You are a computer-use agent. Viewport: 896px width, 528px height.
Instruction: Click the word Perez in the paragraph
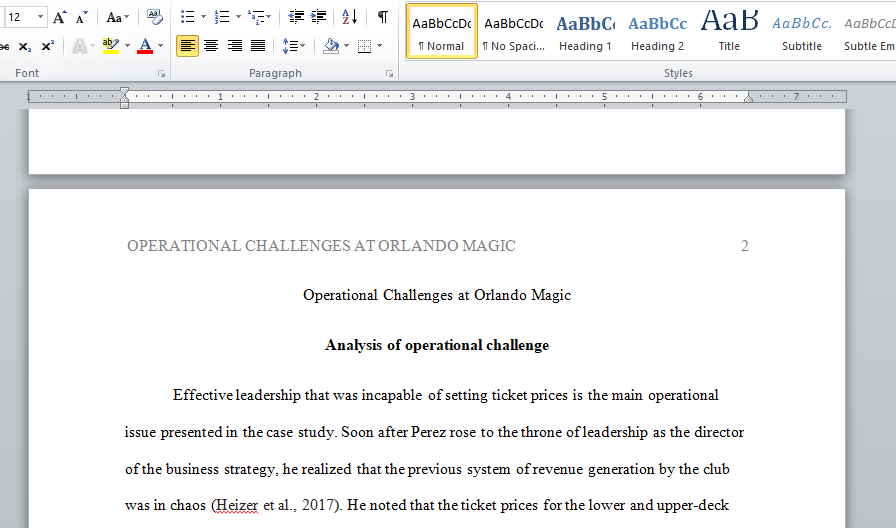click(x=428, y=432)
